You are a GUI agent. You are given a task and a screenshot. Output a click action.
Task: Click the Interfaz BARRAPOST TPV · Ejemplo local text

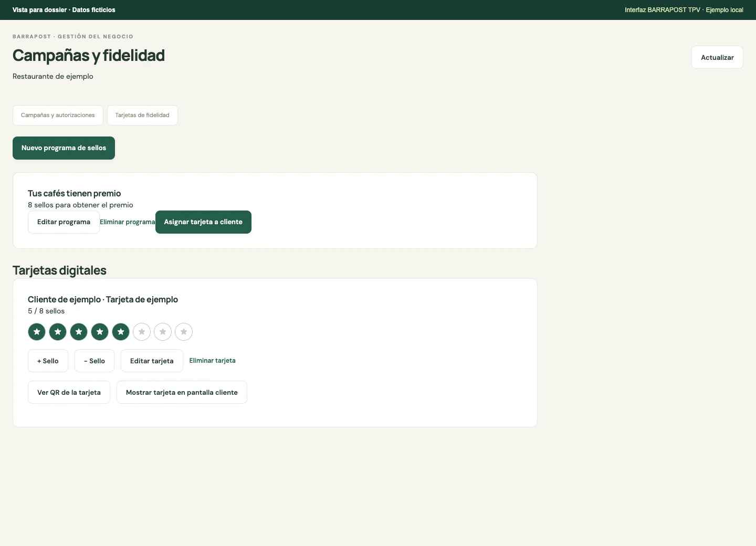[684, 10]
